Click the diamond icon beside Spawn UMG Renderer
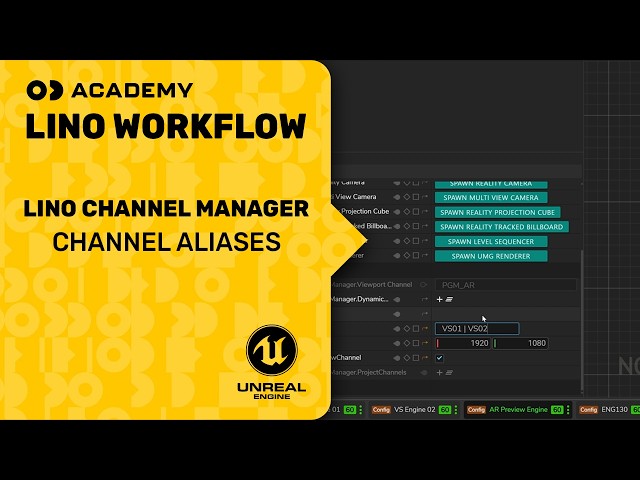 click(x=407, y=256)
